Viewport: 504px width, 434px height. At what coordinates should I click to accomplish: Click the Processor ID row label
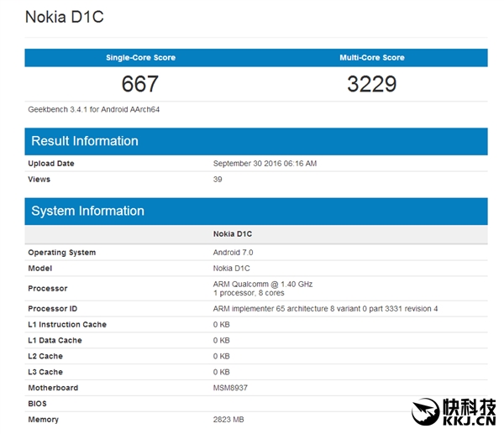(x=55, y=309)
